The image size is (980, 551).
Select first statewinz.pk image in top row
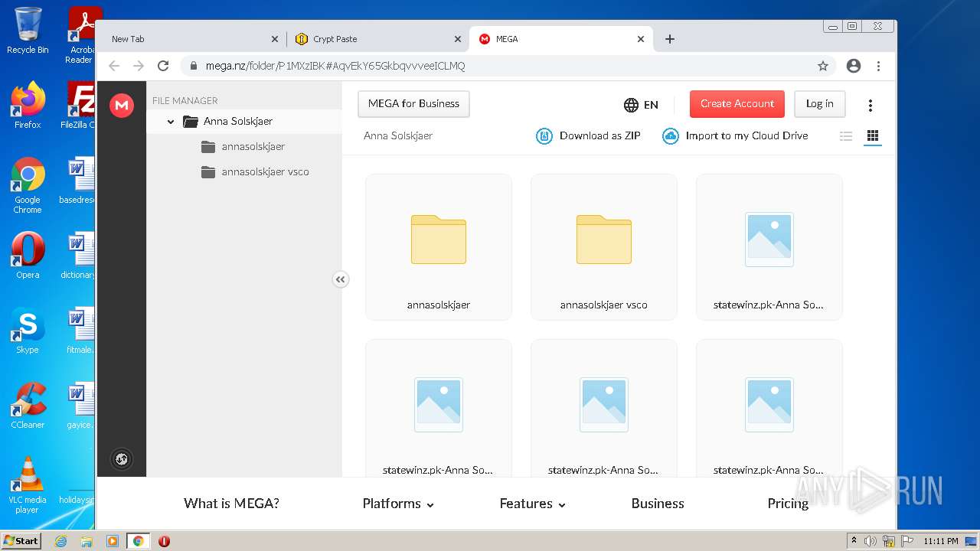(769, 247)
